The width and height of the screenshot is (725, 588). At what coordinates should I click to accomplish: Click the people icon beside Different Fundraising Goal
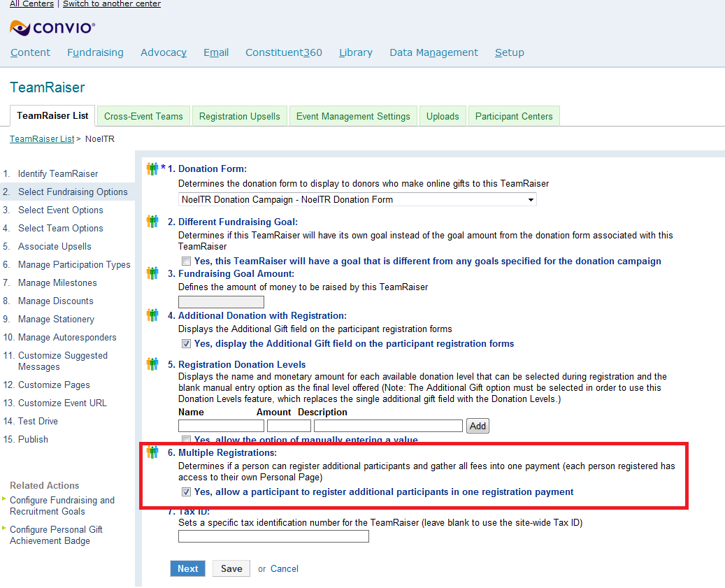[152, 222]
